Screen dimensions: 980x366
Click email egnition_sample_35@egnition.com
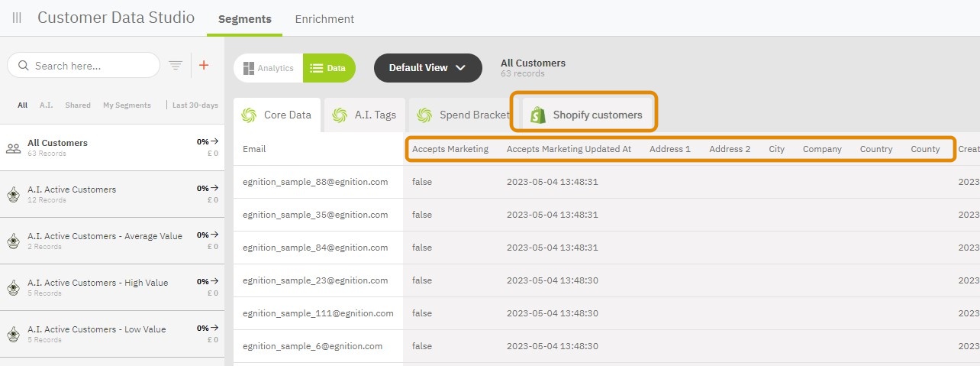click(x=315, y=215)
